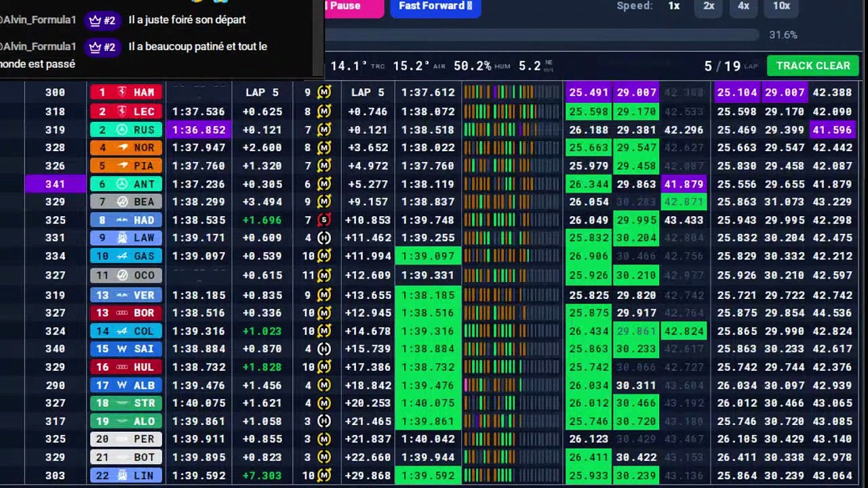
Task: Select the ALB driver tag
Action: [126, 385]
